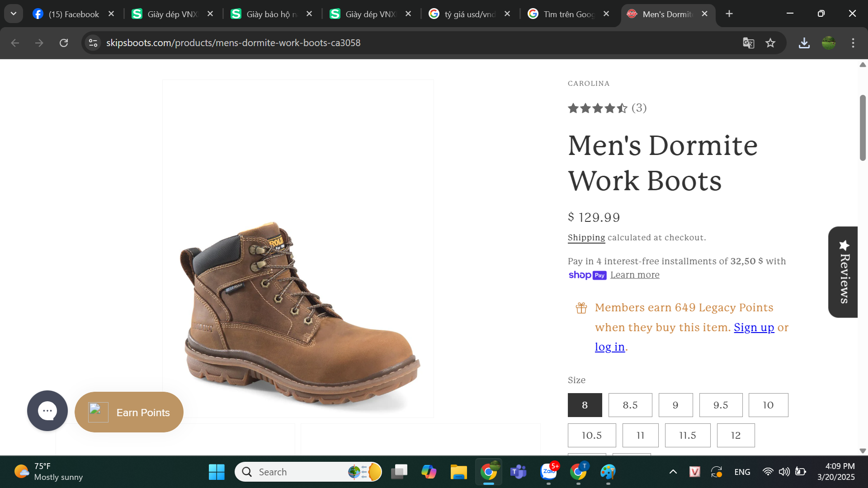Open Zalo from the taskbar
The image size is (868, 488).
click(x=548, y=472)
